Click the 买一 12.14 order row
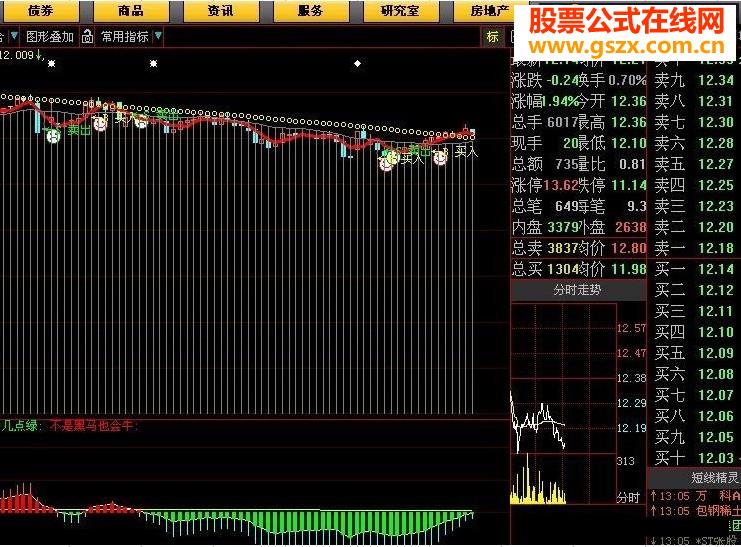 tap(694, 269)
